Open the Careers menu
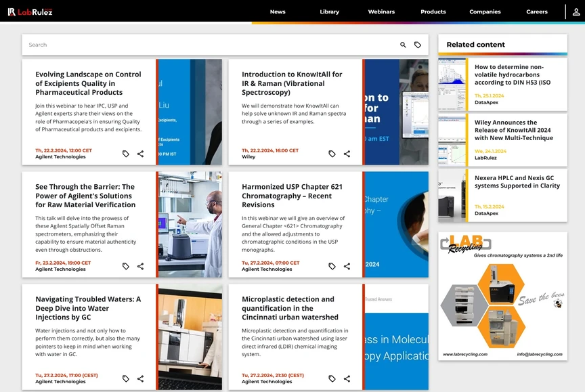585x392 pixels. [537, 12]
